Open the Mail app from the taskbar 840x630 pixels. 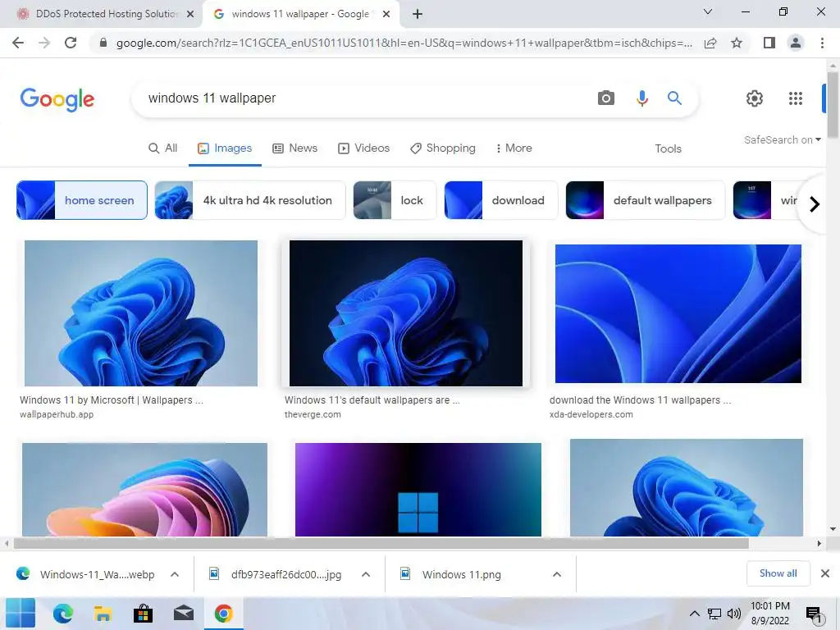click(183, 614)
